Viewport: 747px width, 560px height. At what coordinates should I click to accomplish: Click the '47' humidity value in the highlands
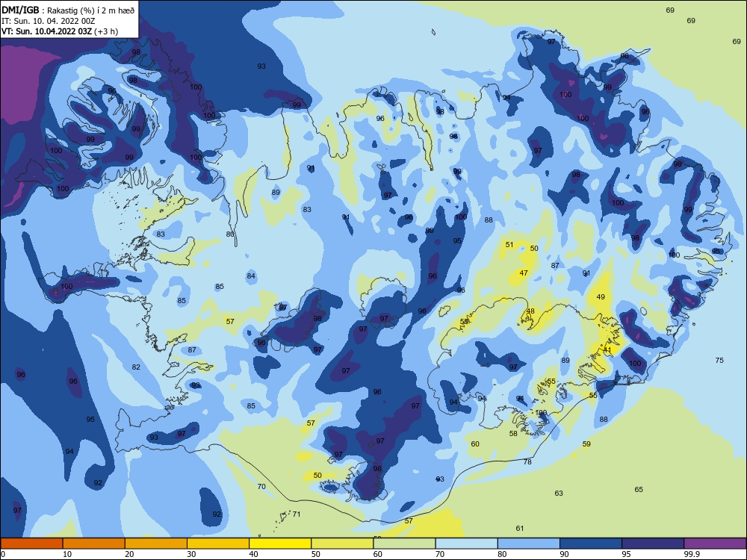[x=524, y=273]
